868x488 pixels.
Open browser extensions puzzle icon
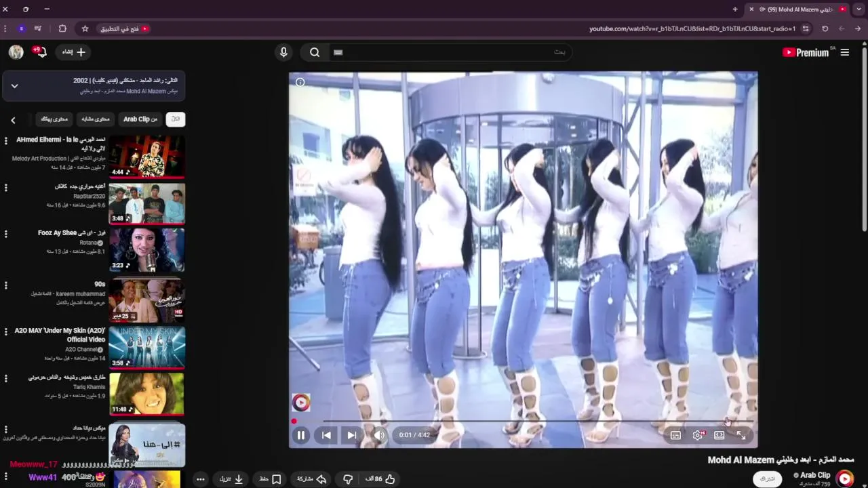[x=62, y=28]
